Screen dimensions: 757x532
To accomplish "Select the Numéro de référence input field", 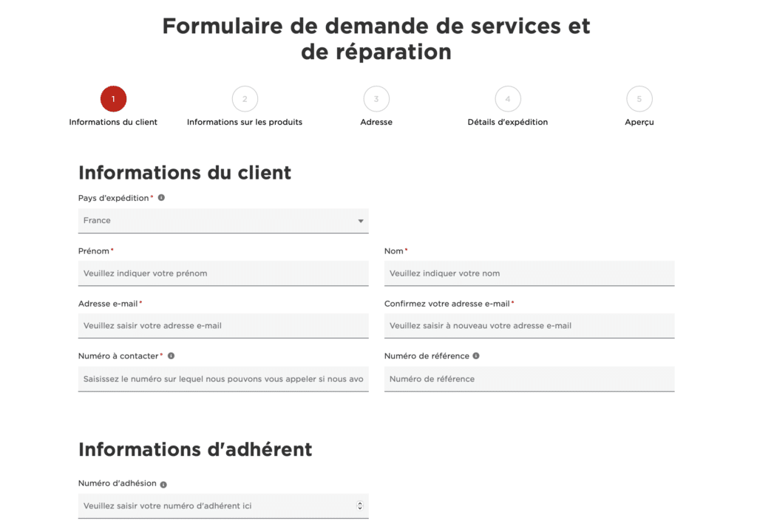I will pyautogui.click(x=529, y=378).
